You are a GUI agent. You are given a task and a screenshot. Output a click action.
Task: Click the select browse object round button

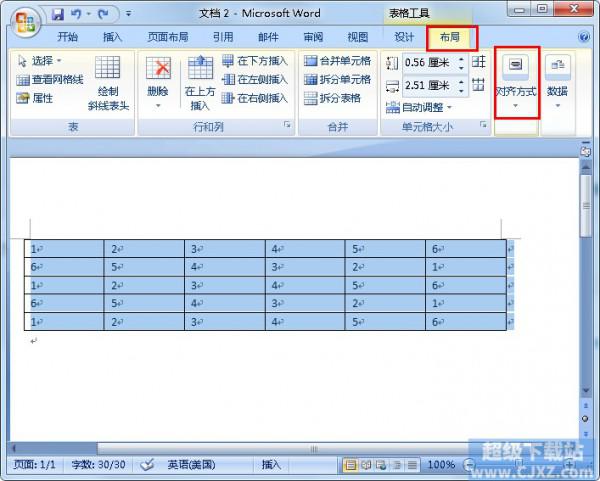point(585,419)
